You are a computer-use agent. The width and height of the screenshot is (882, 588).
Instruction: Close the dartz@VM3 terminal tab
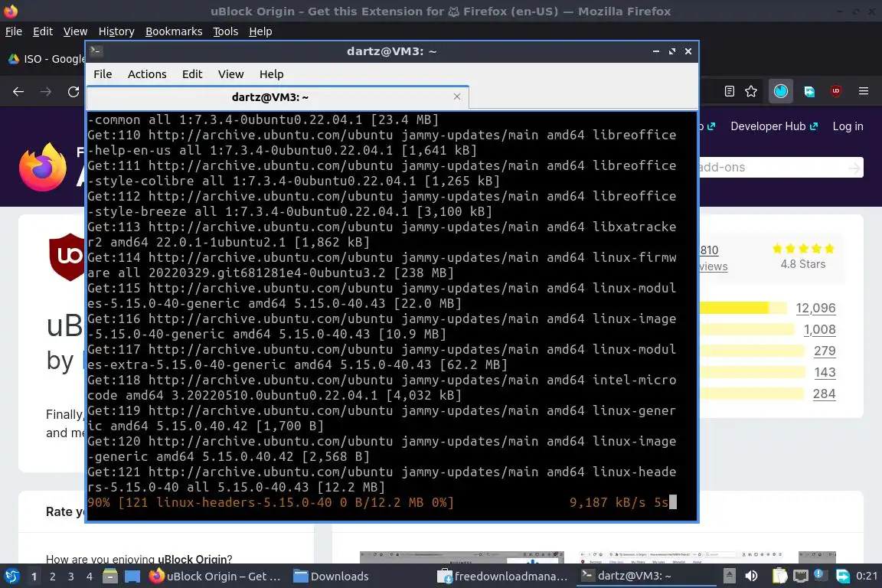(457, 96)
